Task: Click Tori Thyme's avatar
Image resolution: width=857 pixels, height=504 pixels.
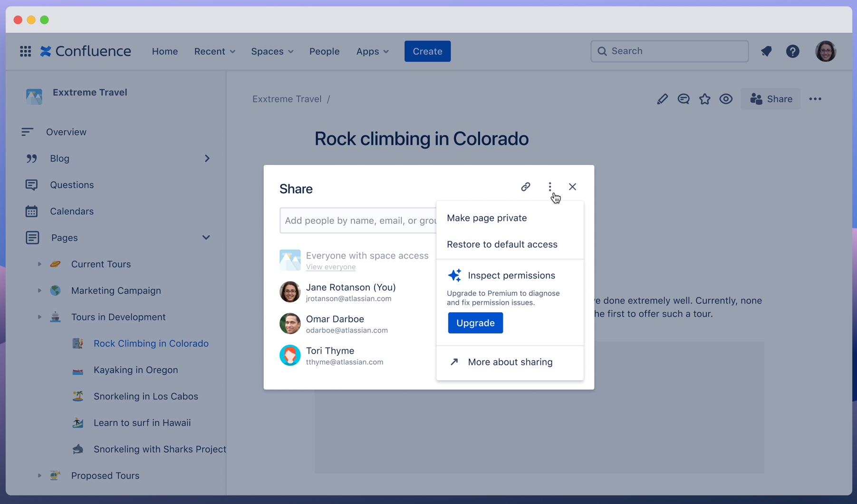Action: click(290, 355)
